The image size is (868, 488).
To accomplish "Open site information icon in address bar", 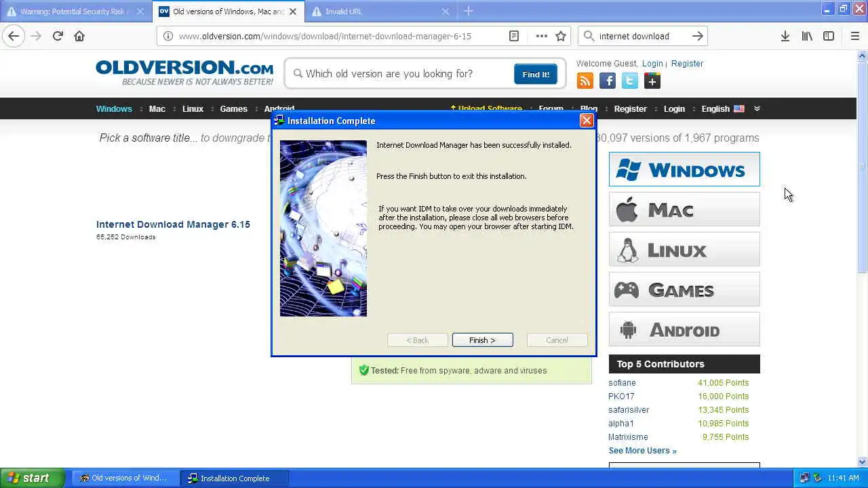I will click(x=168, y=36).
